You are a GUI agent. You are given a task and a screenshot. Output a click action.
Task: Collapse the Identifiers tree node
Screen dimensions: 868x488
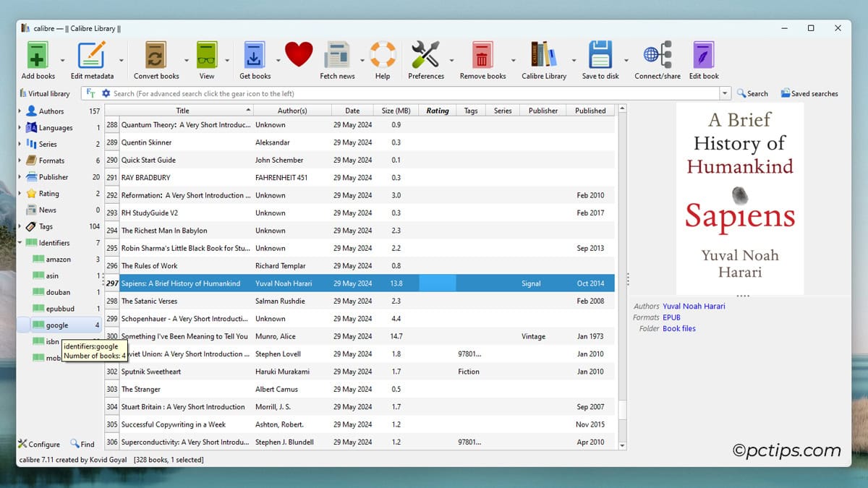coord(20,243)
